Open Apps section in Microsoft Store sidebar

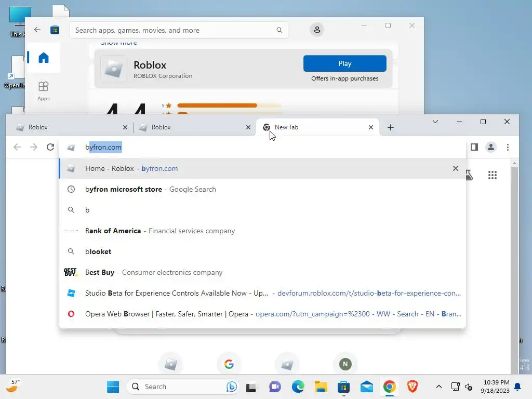[44, 91]
